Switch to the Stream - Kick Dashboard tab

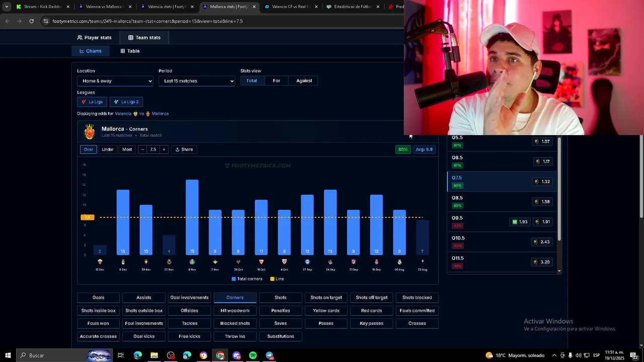(43, 7)
